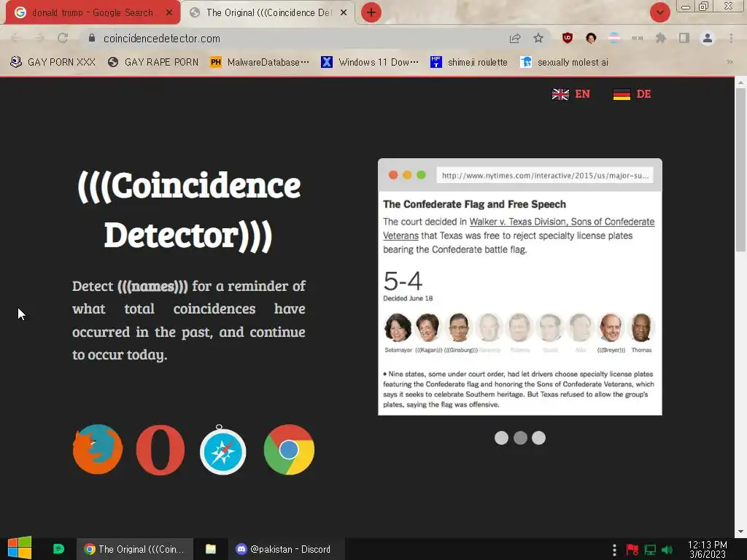View site information via lock icon
This screenshot has height=560, width=747.
pos(92,38)
